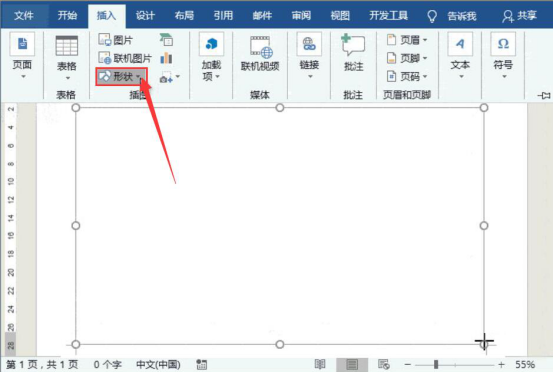Viewport: 554px width, 372px height.
Task: Open the 引用 tab
Action: (223, 16)
